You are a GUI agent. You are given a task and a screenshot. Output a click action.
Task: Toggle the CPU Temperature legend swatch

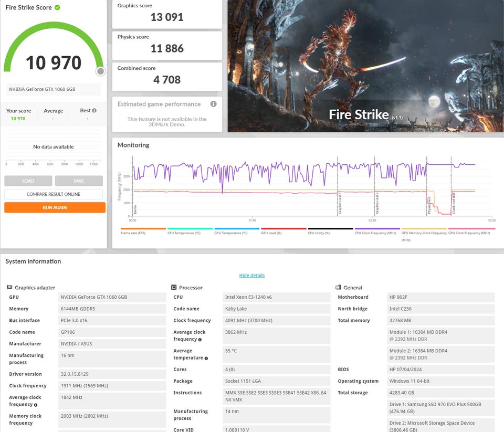tap(190, 228)
